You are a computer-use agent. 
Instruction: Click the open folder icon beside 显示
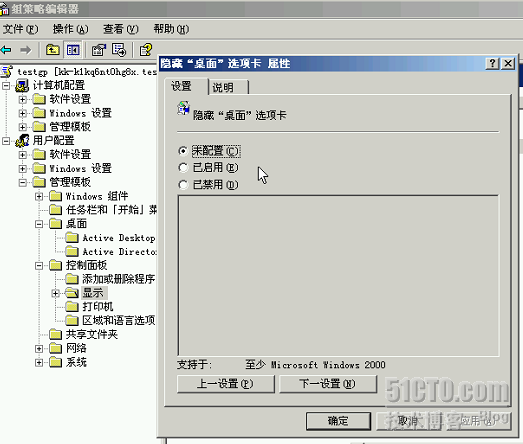(x=72, y=293)
